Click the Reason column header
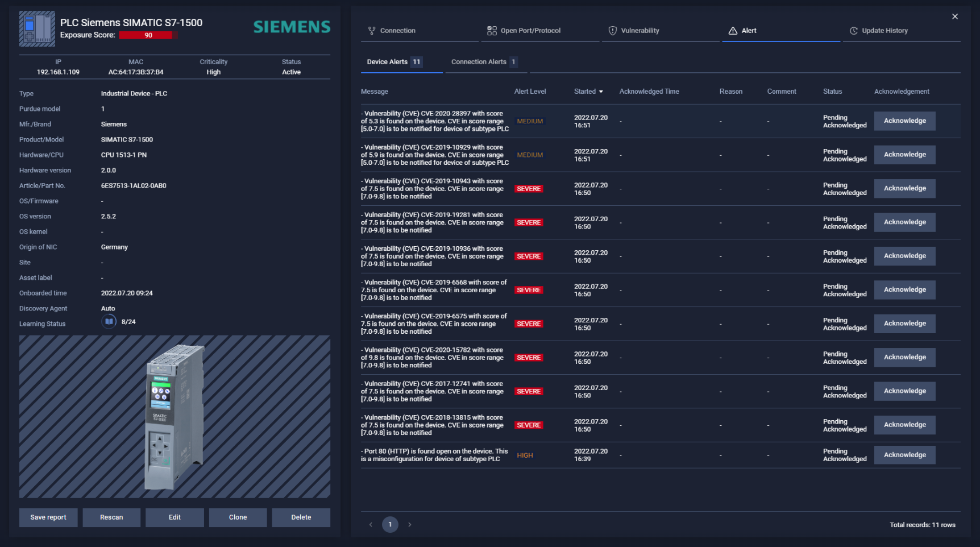 731,92
